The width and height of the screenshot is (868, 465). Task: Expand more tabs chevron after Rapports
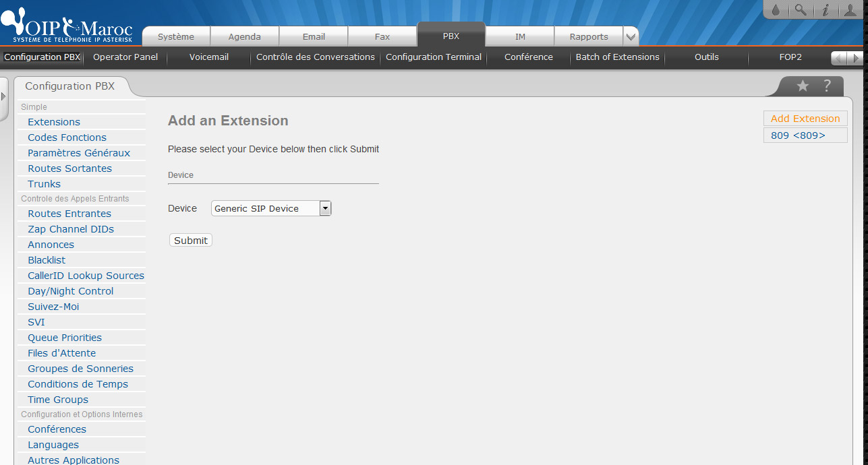(630, 36)
